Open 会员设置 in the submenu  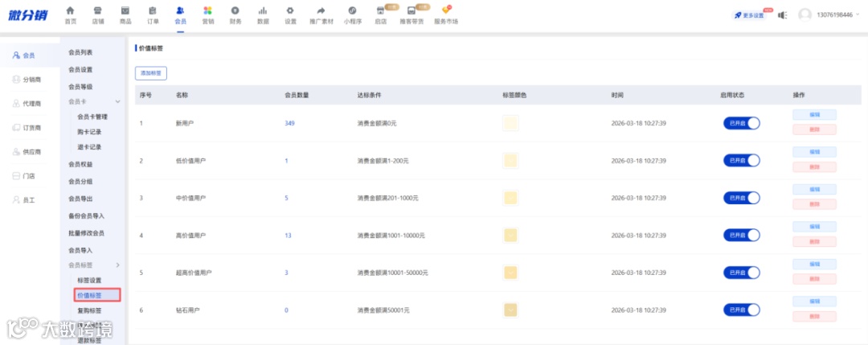coord(81,70)
